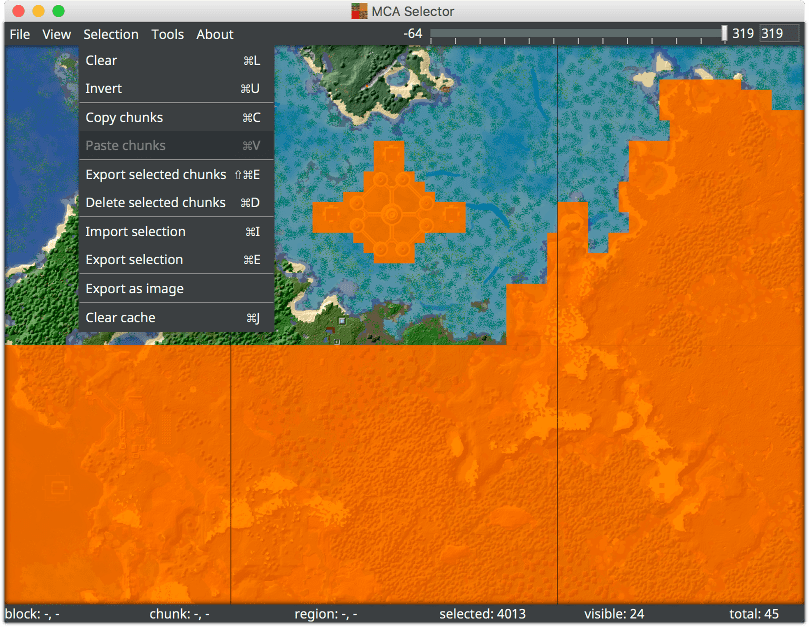Click the 319 height input field
This screenshot has width=809, height=627.
click(781, 33)
